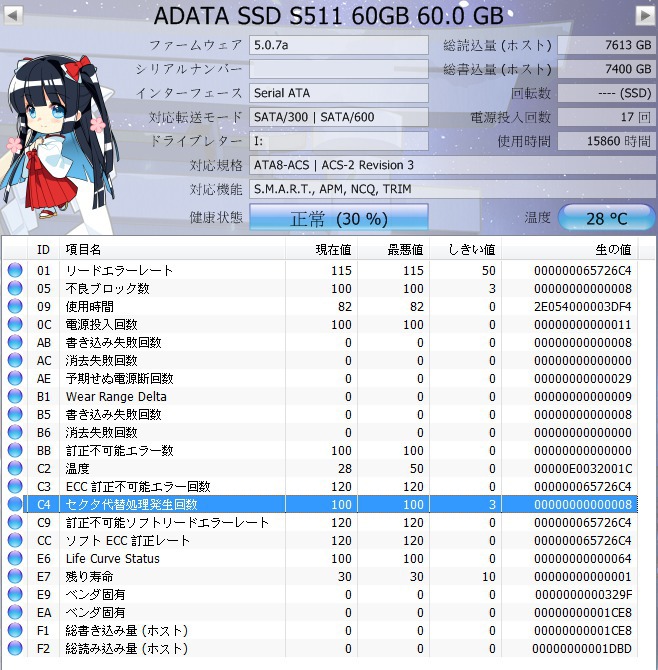Click status icon for row 01 リードエラーレート
Viewport: 658px width, 670px height.
[15, 270]
